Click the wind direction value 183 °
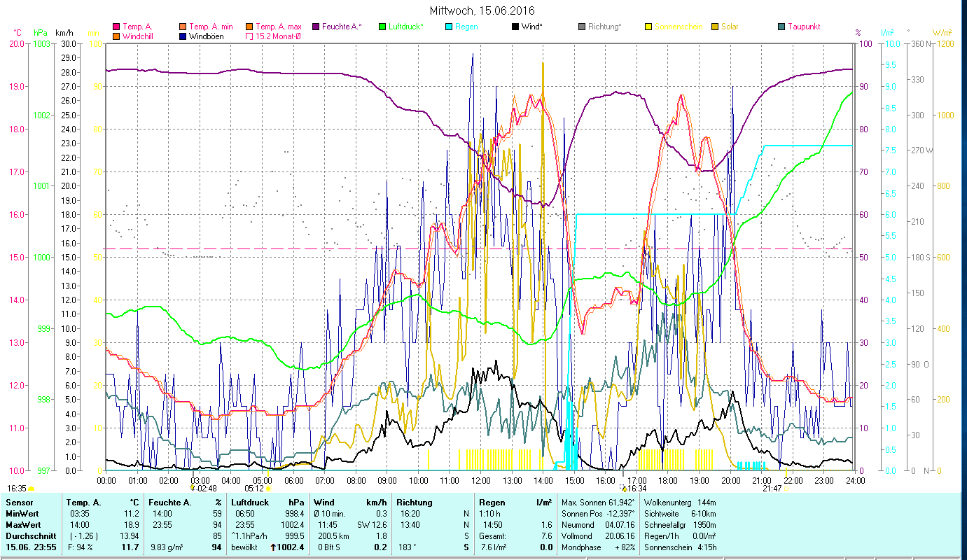This screenshot has width=967, height=560. tap(407, 547)
